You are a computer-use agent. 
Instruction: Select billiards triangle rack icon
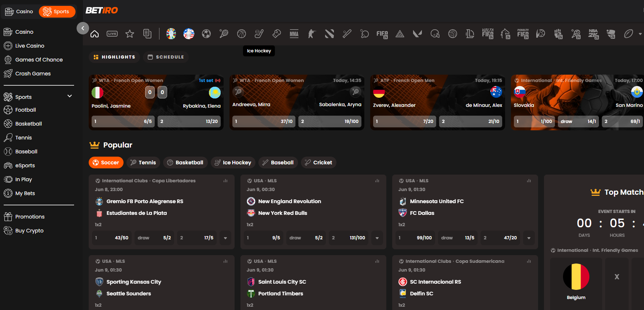[400, 34]
